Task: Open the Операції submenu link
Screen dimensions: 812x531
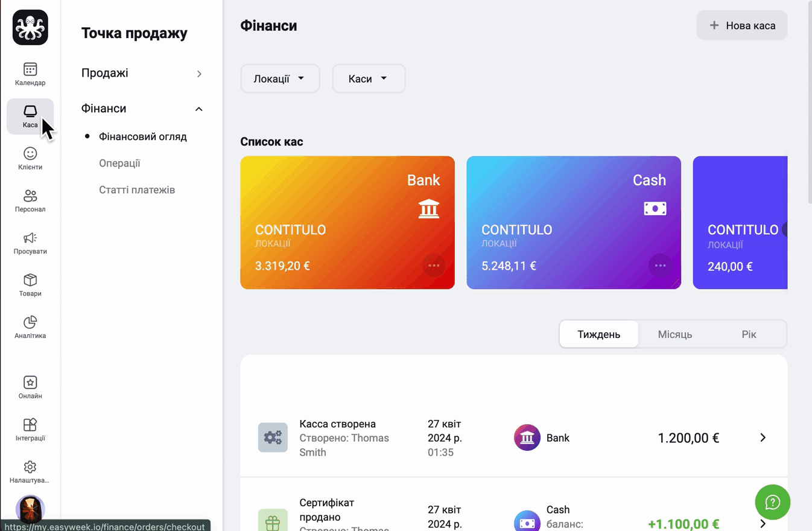Action: (x=119, y=163)
